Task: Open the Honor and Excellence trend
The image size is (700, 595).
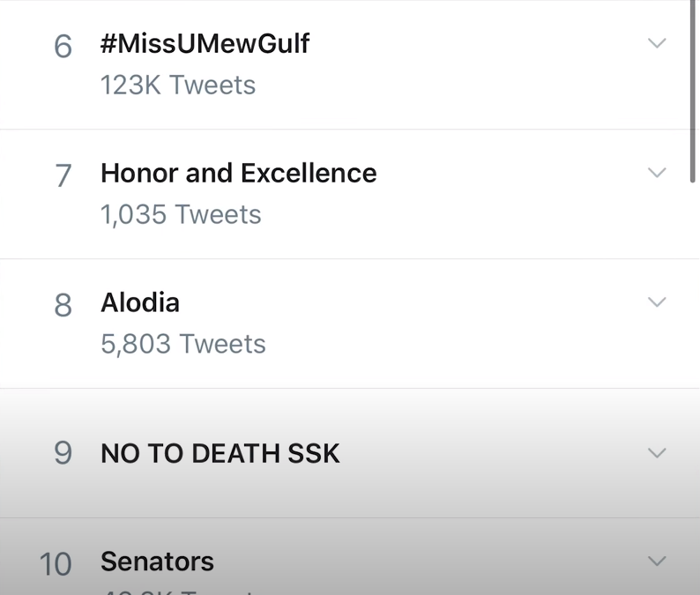Action: coord(239,173)
